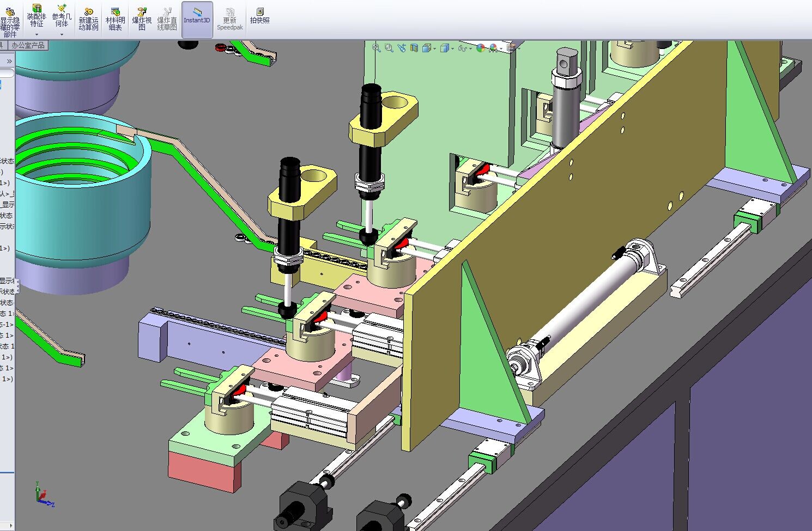Click the View Orientation cube icon

(x=426, y=48)
